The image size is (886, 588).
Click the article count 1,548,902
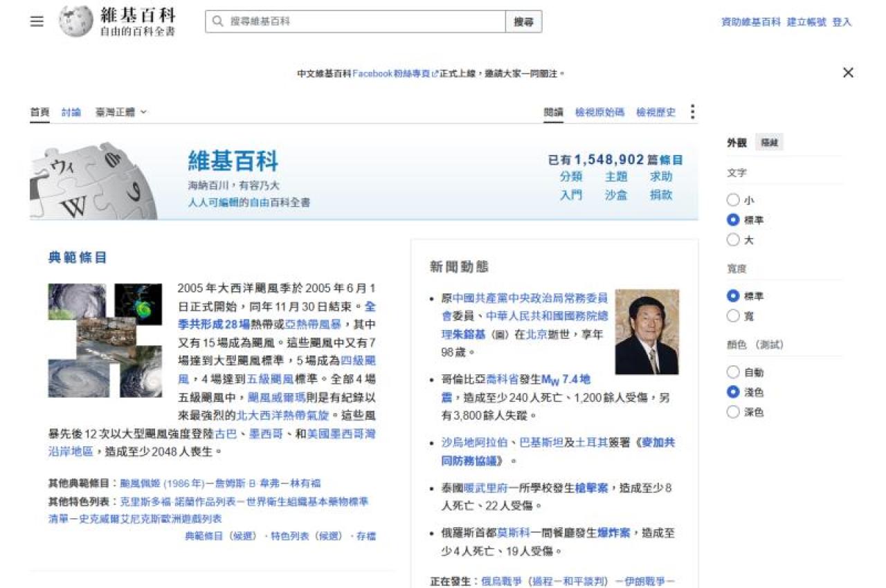click(609, 159)
